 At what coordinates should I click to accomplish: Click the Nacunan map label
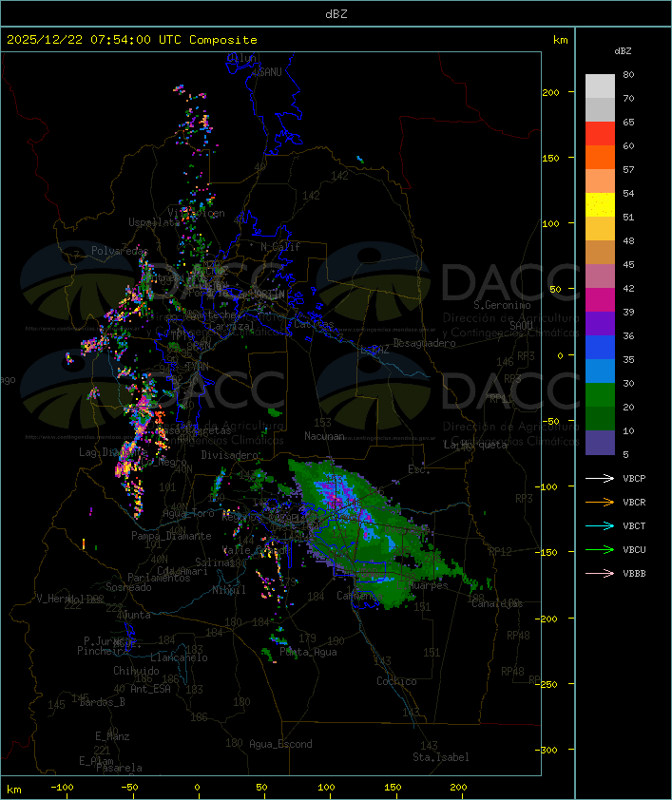tap(324, 436)
